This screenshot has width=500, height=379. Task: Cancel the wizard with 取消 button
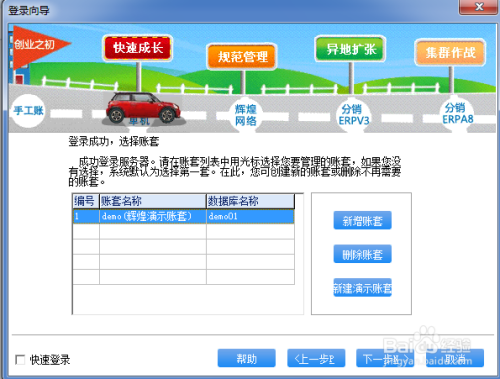click(455, 358)
